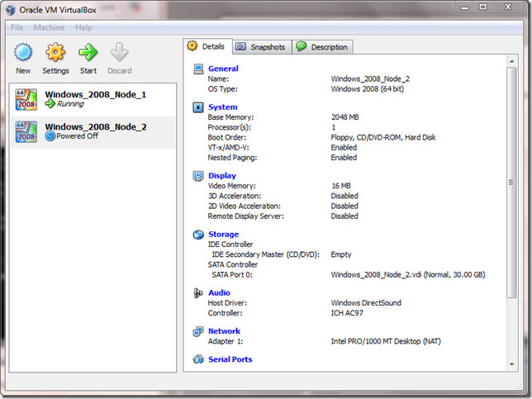Click the ICH AC97 controller value

pyautogui.click(x=347, y=313)
